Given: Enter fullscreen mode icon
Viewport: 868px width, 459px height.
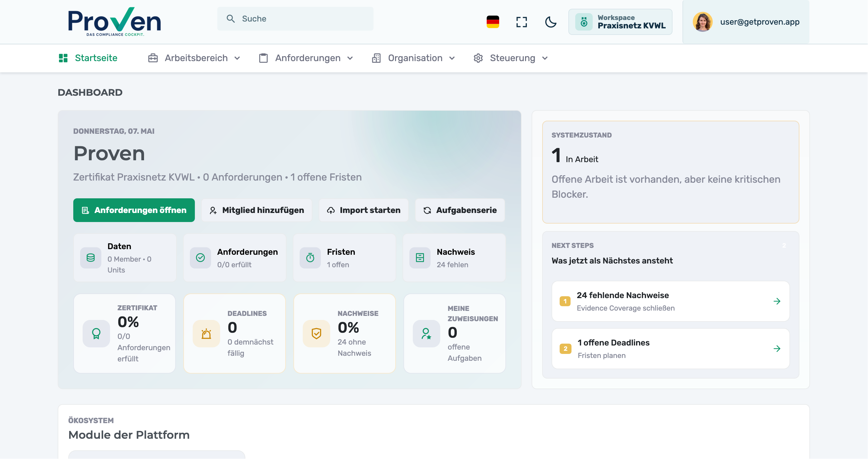Looking at the screenshot, I should pyautogui.click(x=522, y=22).
